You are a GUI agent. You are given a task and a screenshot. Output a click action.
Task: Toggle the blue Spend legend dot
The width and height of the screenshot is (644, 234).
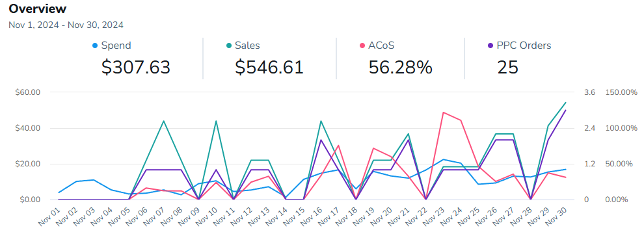point(95,45)
